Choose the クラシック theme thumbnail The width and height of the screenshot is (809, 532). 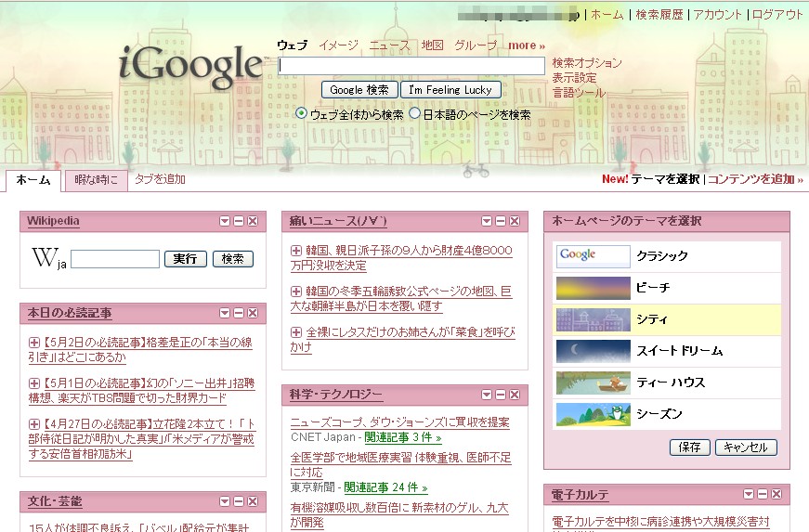593,256
